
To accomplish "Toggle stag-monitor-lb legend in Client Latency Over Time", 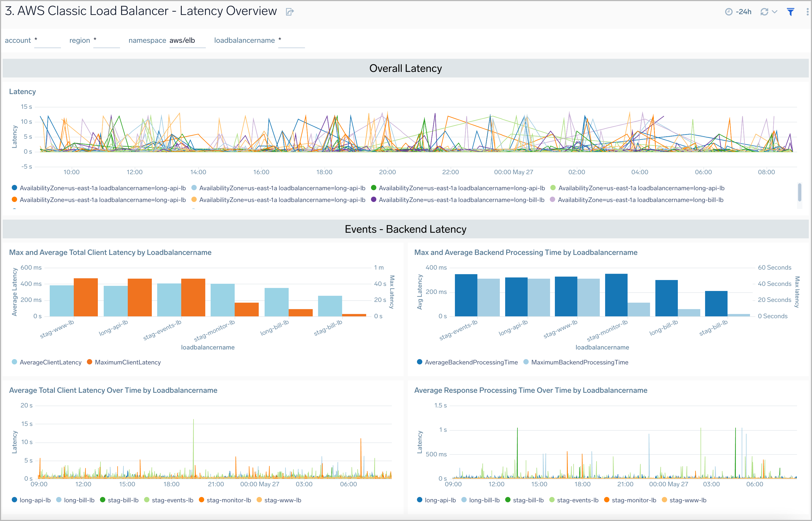I will click(x=225, y=500).
